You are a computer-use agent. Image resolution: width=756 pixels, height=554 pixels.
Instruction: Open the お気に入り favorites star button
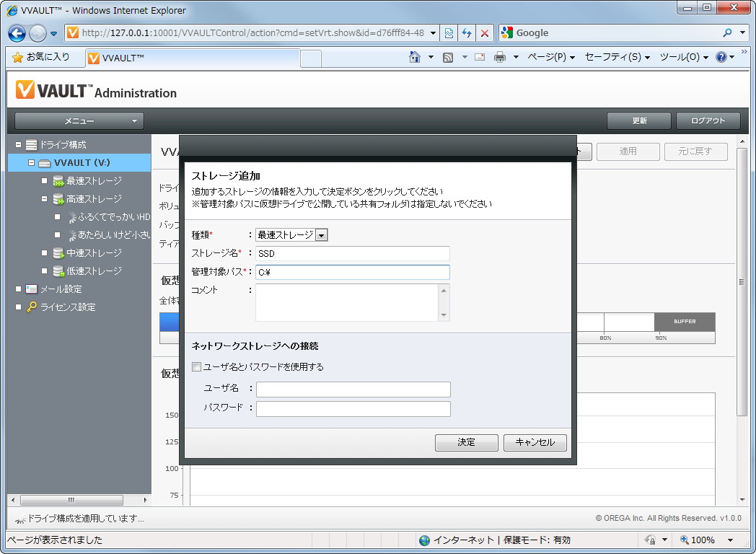40,58
